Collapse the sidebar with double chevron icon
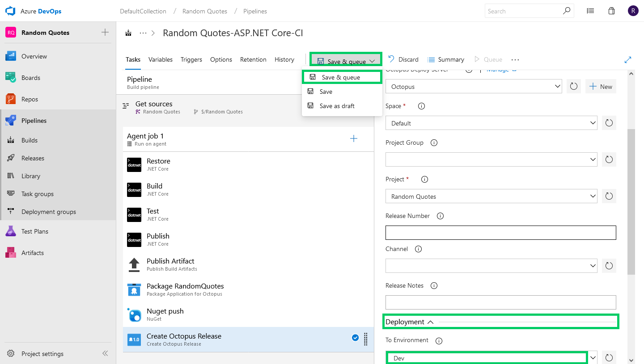 pyautogui.click(x=105, y=353)
